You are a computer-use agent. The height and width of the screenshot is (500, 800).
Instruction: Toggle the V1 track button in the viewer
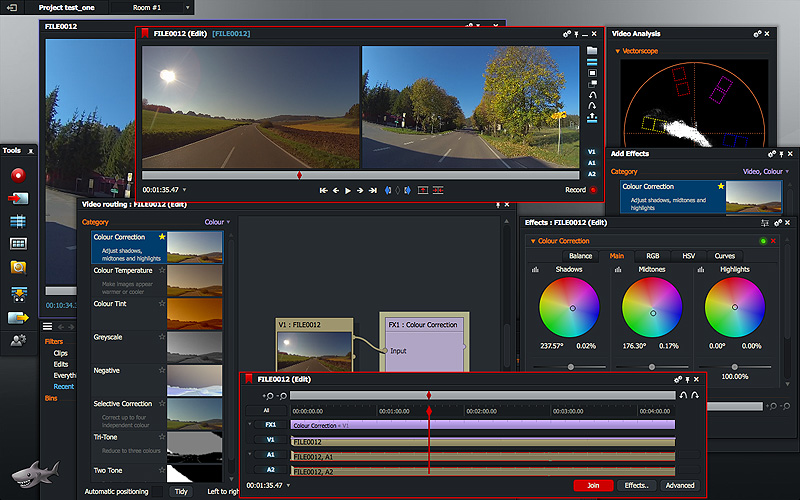coord(592,153)
